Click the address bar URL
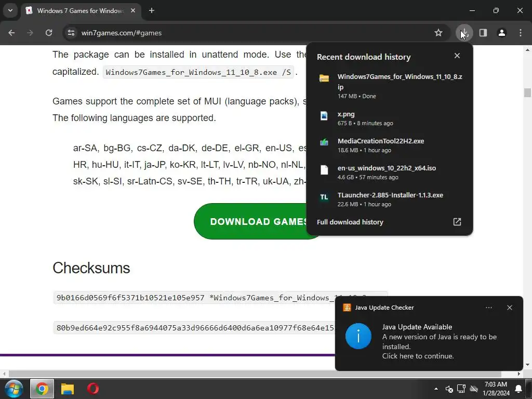532x399 pixels. 122,33
